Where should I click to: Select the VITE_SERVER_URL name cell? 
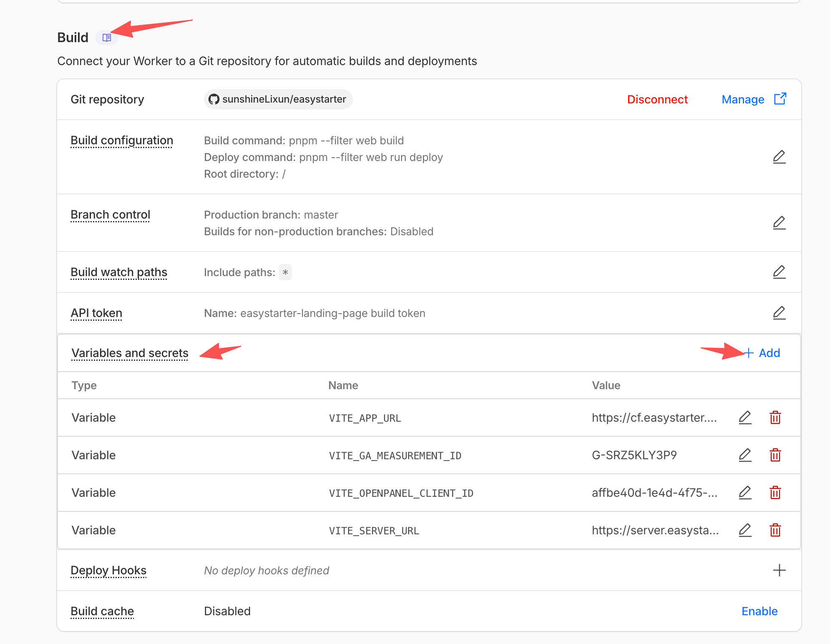point(374,531)
